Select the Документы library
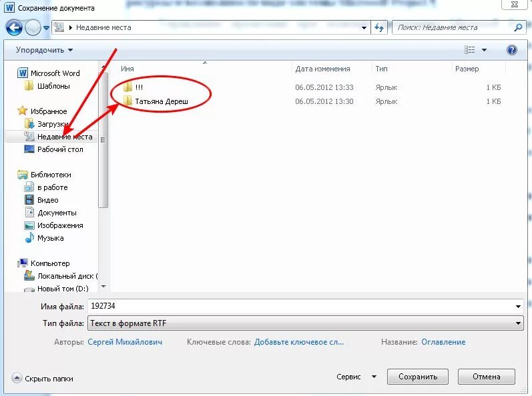532x396 pixels. (57, 213)
